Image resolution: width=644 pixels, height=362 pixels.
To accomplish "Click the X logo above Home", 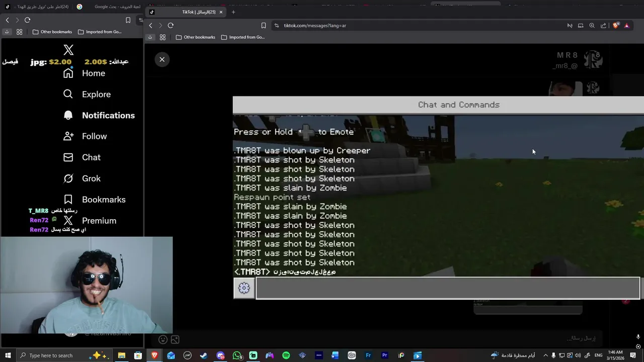I will (x=68, y=50).
